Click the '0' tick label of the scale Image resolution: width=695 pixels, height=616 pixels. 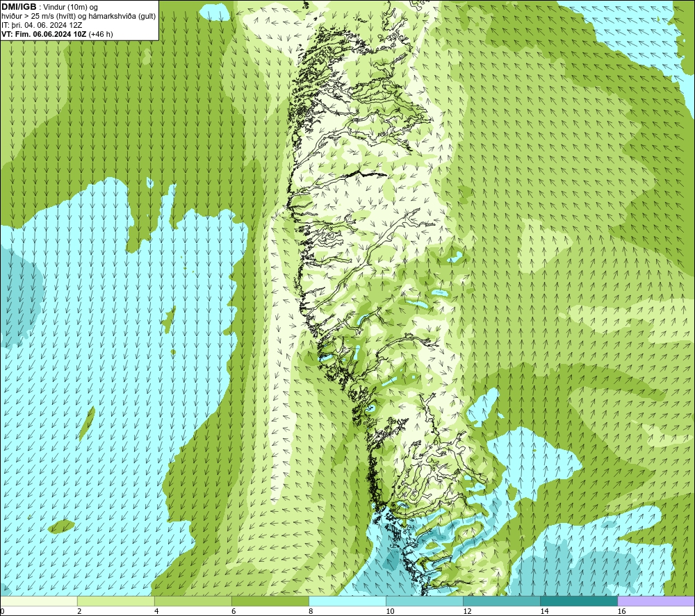click(x=2, y=612)
